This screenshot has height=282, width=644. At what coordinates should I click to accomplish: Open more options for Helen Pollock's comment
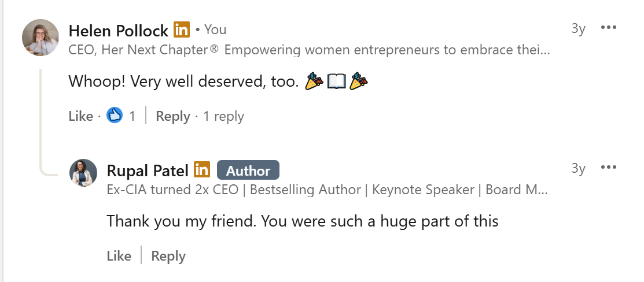click(609, 28)
